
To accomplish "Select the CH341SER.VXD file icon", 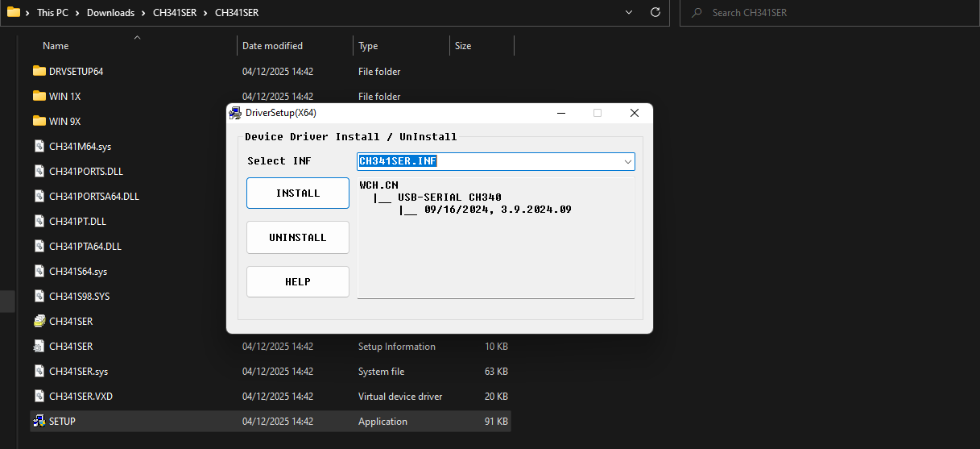I will [x=39, y=396].
